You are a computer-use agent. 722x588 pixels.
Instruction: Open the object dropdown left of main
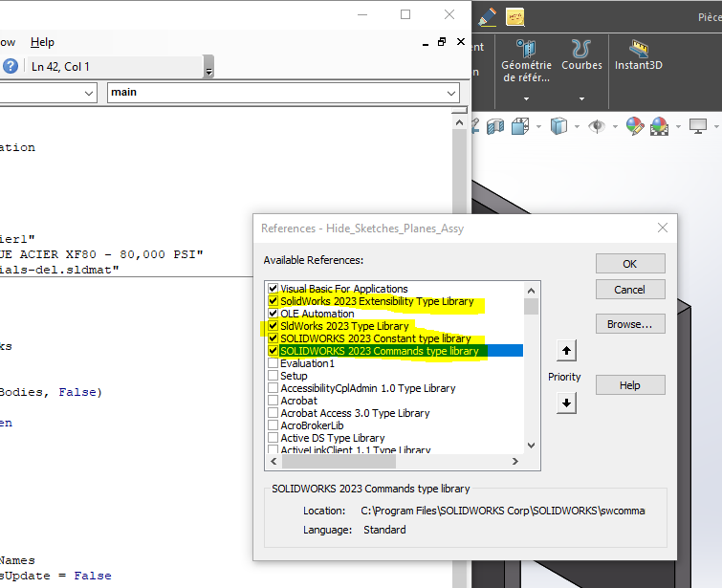point(89,93)
